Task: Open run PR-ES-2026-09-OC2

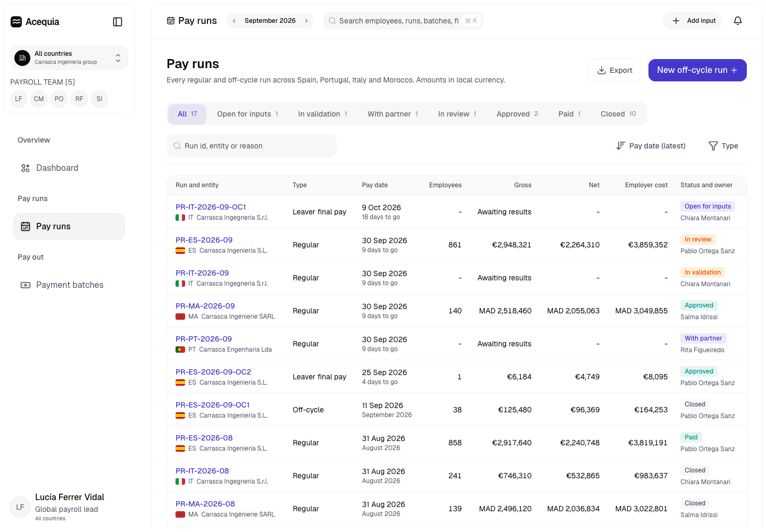Action: click(x=213, y=372)
